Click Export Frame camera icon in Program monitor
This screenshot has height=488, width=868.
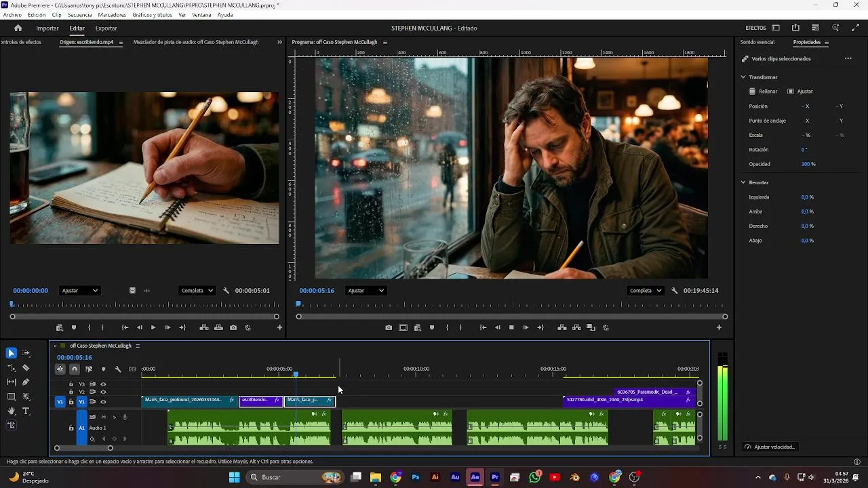(389, 328)
